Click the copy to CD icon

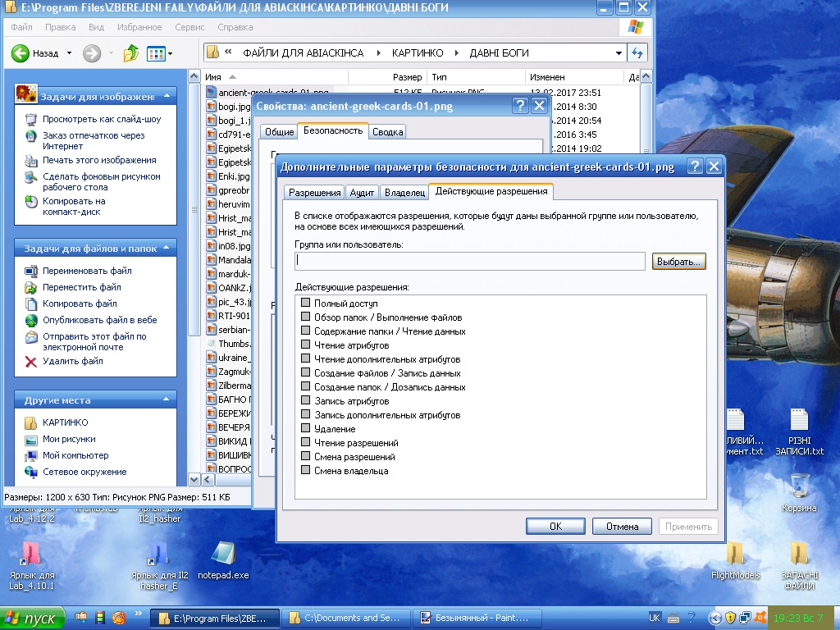click(x=31, y=202)
